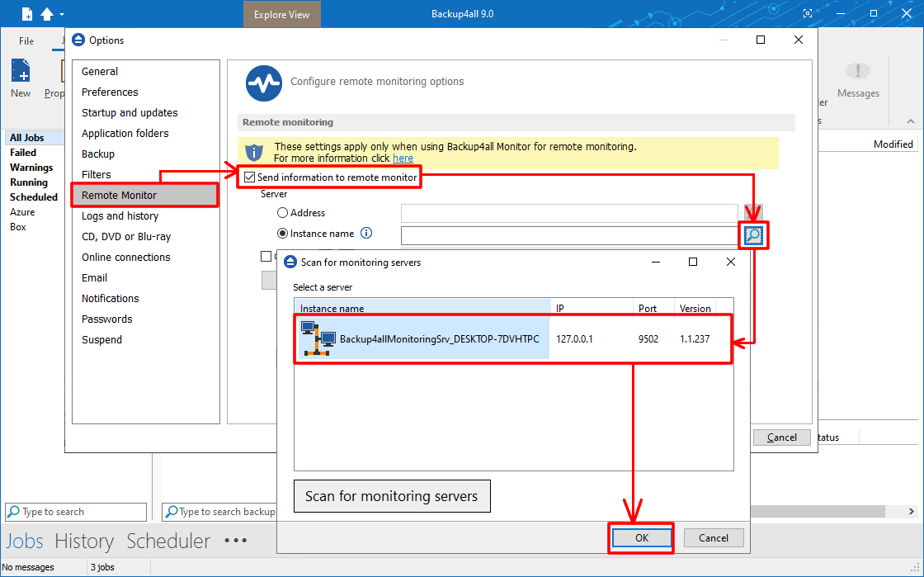The width and height of the screenshot is (924, 577).
Task: Click the up arrow icon in title bar
Action: (x=46, y=13)
